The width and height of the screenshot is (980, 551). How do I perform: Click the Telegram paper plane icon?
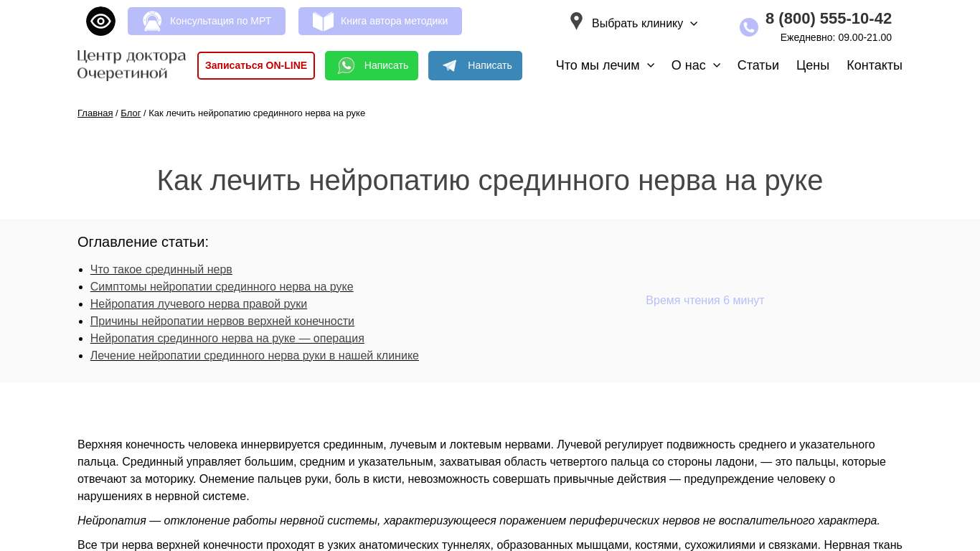pyautogui.click(x=450, y=66)
